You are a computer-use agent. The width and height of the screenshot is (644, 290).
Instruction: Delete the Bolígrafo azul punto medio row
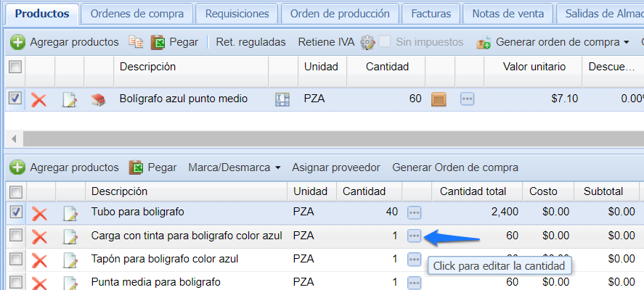point(39,99)
